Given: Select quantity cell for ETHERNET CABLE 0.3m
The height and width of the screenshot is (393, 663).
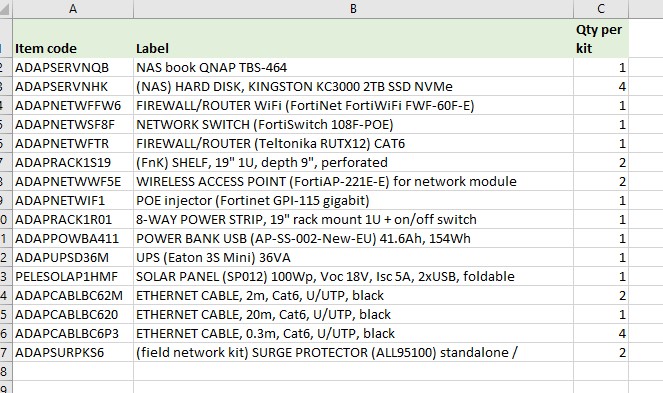Looking at the screenshot, I should [601, 333].
